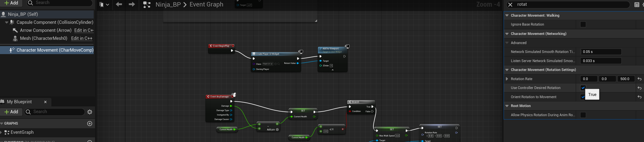The height and width of the screenshot is (142, 644).
Task: Open Edit in C++ link for Arrow Component
Action: click(x=84, y=30)
